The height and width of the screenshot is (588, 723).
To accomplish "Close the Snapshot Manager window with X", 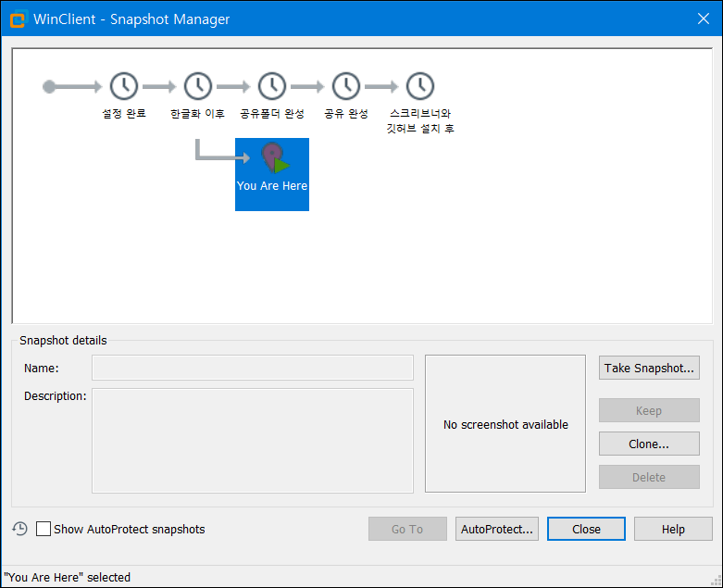I will tap(704, 19).
